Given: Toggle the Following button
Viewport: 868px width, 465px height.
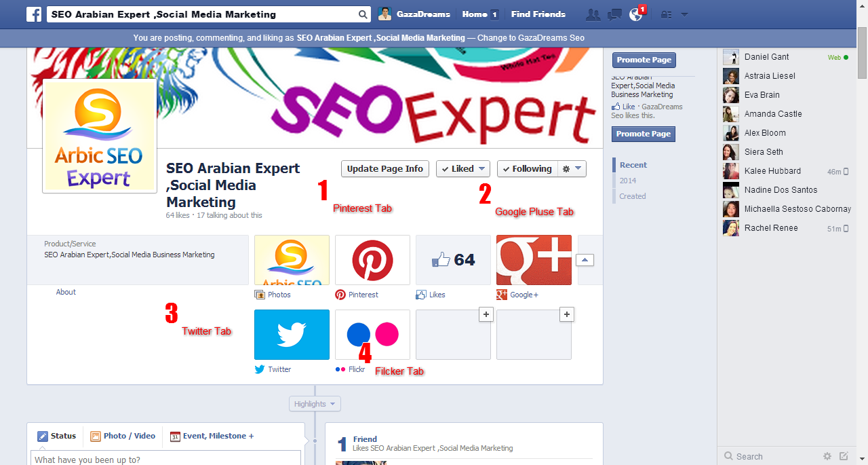Looking at the screenshot, I should (x=527, y=168).
